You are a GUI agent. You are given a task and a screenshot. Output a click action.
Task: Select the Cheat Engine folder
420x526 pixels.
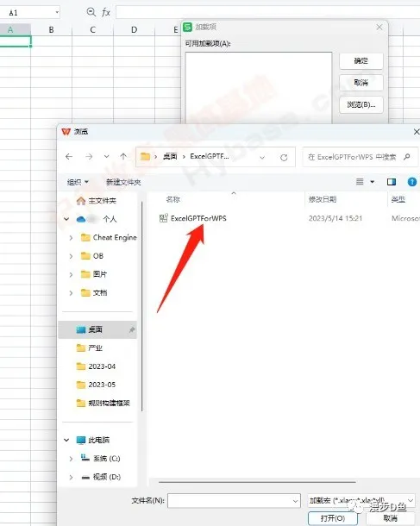(109, 237)
